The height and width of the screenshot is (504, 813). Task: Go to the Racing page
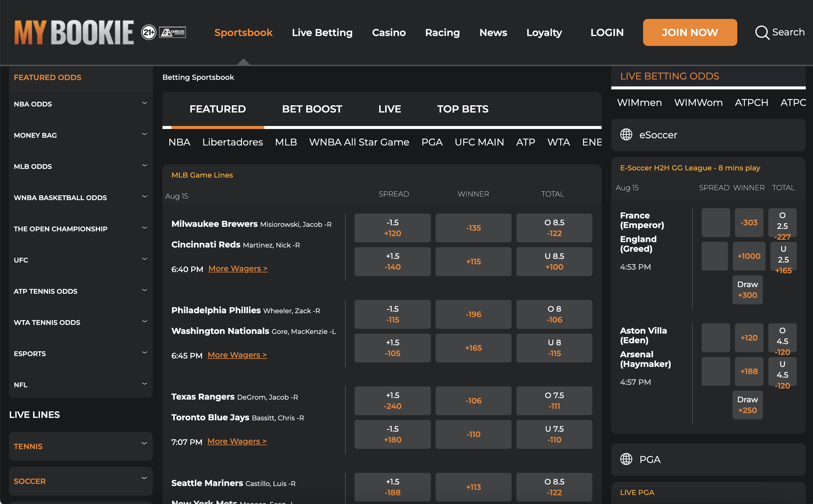(x=443, y=32)
